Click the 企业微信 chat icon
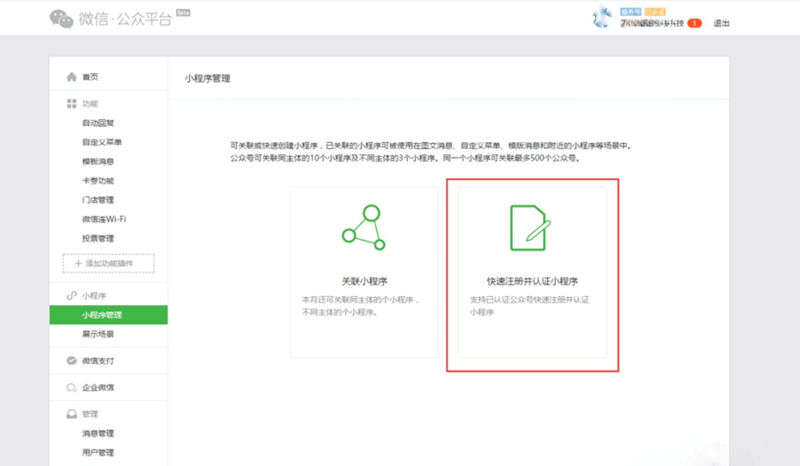800x466 pixels. pos(71,388)
